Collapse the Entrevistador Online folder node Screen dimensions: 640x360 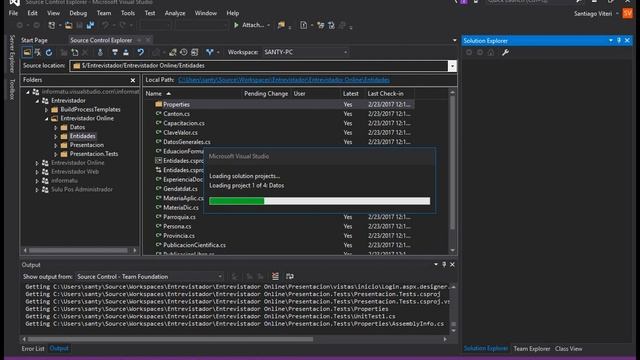(x=46, y=119)
